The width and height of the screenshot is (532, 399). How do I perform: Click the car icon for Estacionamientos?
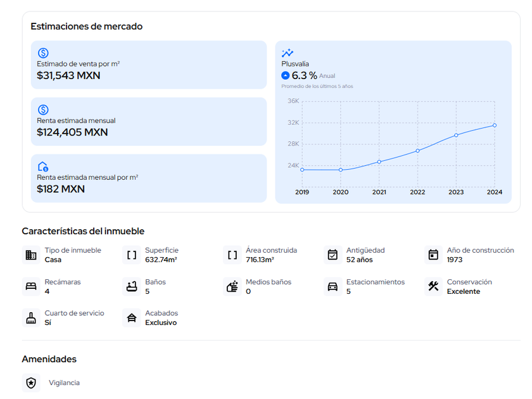pos(333,286)
